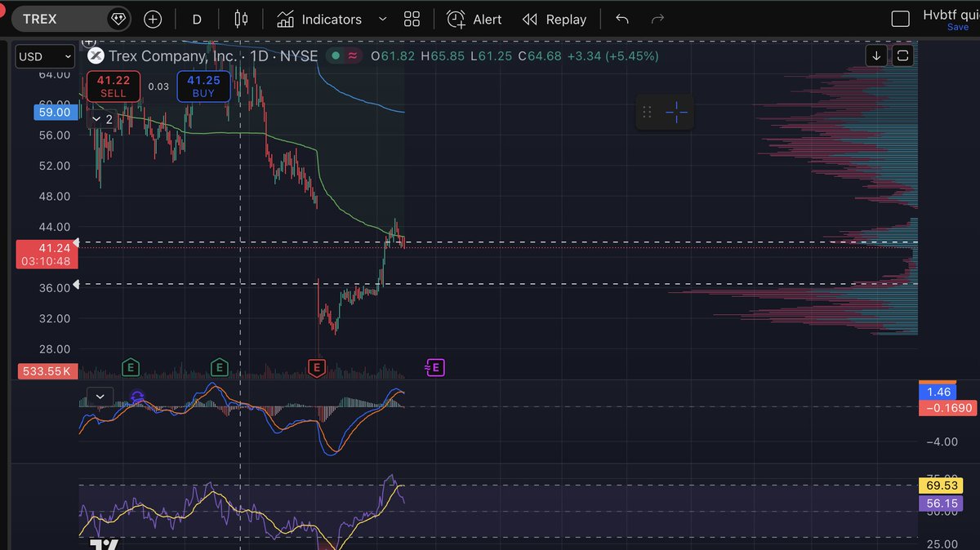Select the blue crosshair tool
This screenshot has width=980, height=550.
click(676, 112)
